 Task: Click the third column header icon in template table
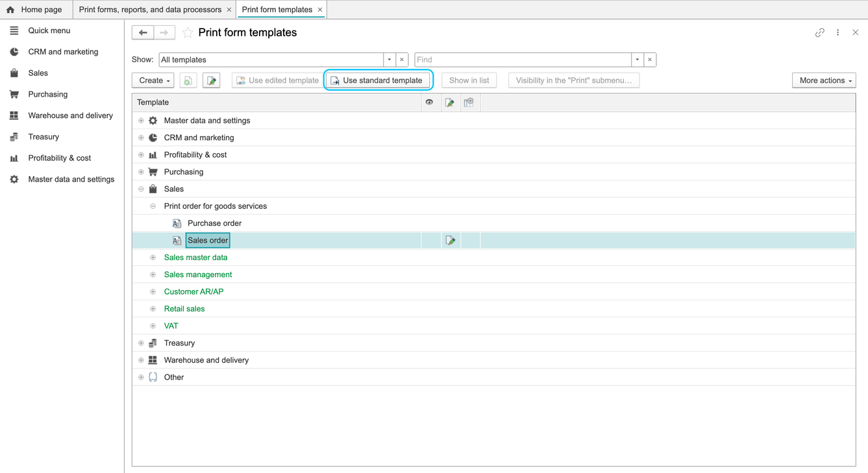[x=469, y=103]
